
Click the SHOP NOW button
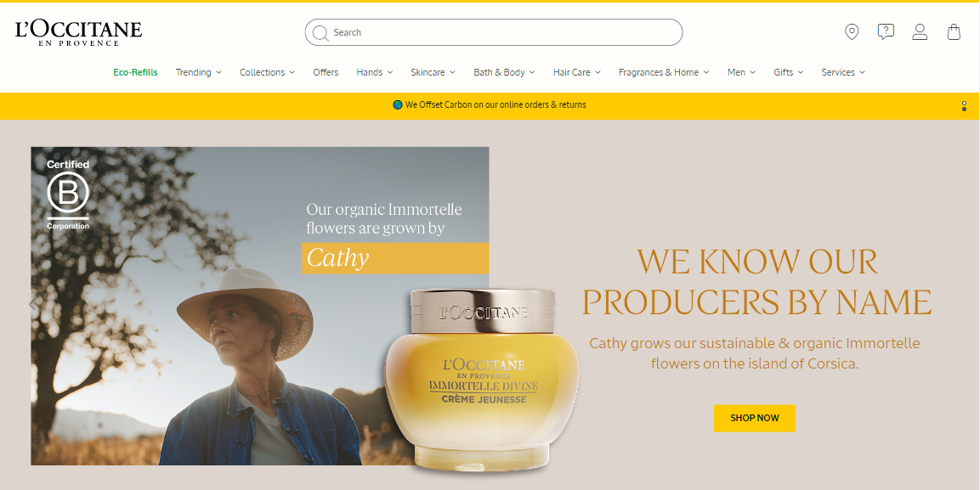tap(755, 418)
